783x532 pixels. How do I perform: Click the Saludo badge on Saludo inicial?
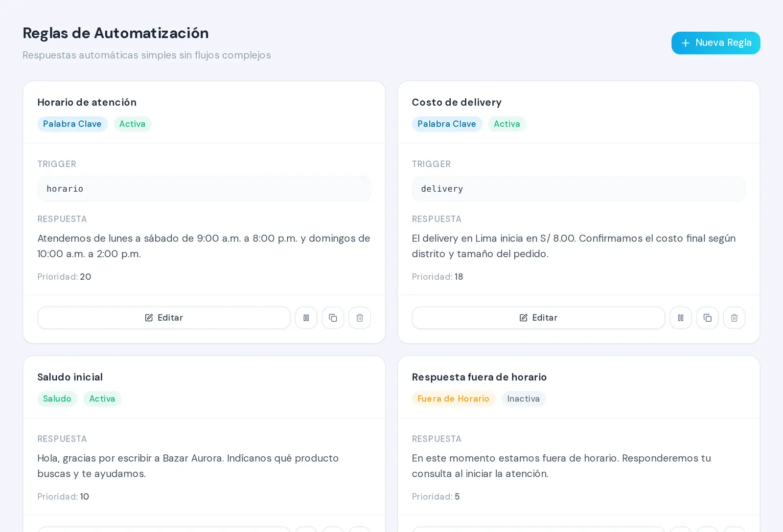(57, 399)
